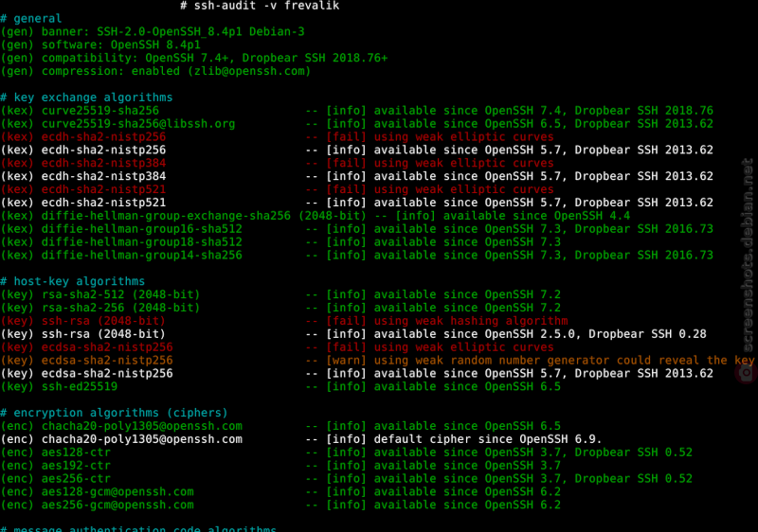Click the 'aes128-ctr' cipher name
The width and height of the screenshot is (758, 532).
coord(76,452)
